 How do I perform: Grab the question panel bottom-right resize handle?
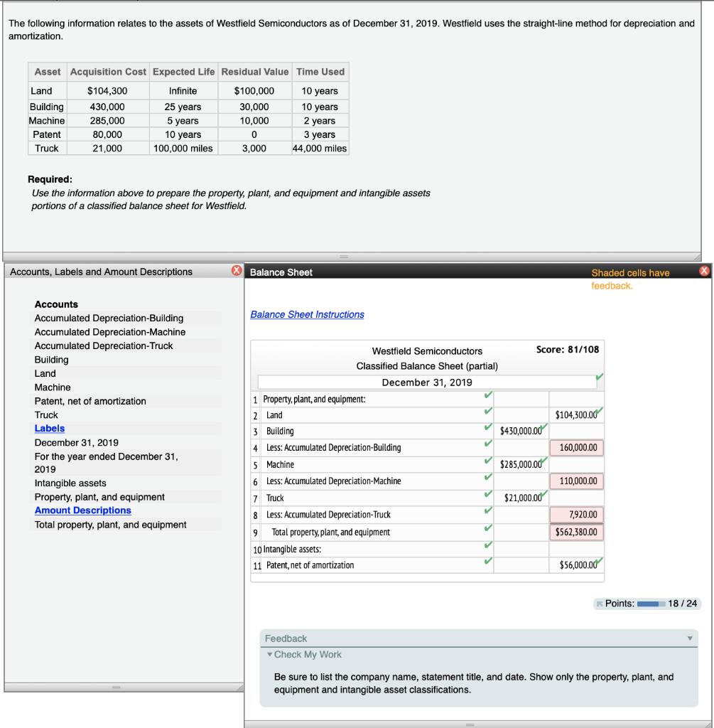coord(697,257)
